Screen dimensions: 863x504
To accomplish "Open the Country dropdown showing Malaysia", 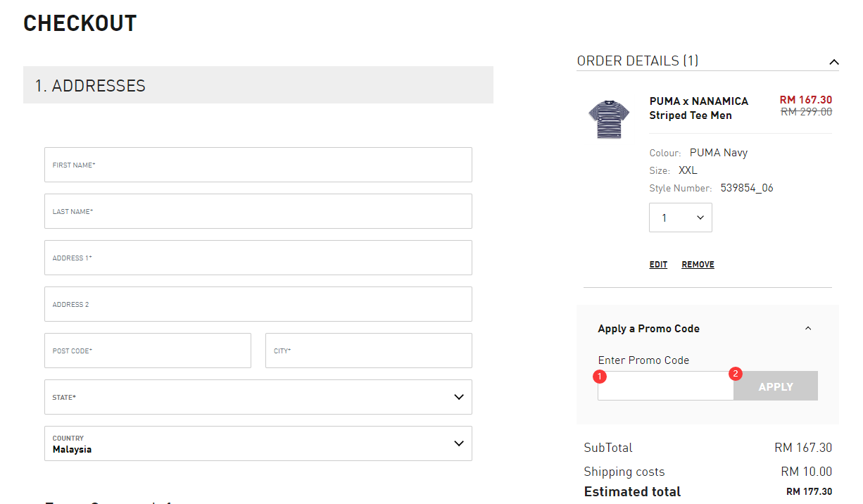I will pos(258,443).
